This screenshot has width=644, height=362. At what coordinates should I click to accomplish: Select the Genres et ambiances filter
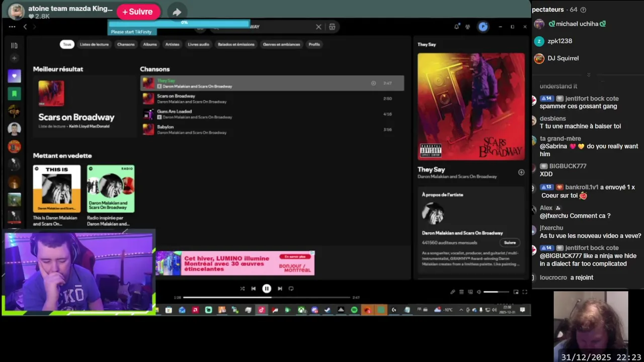click(281, 44)
